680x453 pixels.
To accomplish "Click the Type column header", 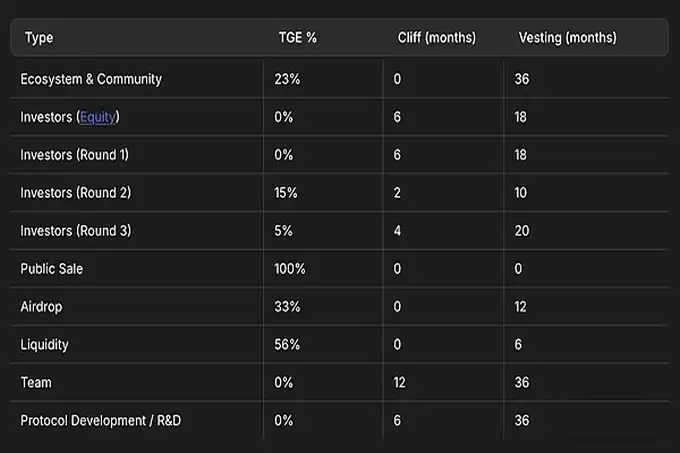I will (39, 38).
